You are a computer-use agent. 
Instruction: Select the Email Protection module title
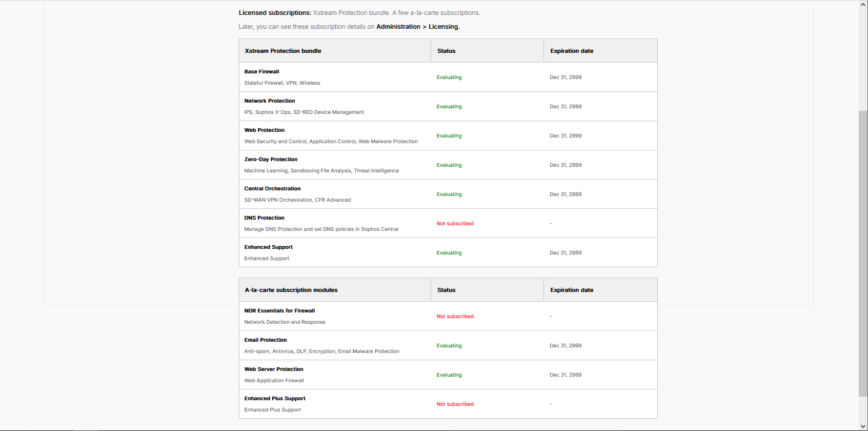click(x=266, y=340)
